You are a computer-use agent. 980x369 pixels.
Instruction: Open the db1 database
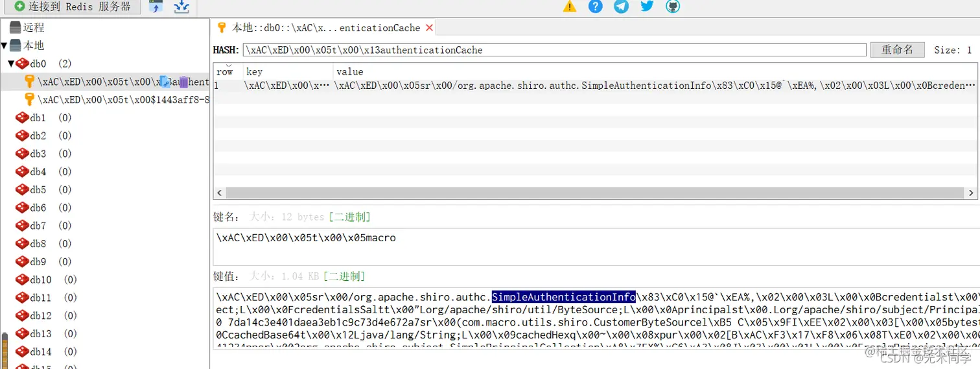[38, 117]
